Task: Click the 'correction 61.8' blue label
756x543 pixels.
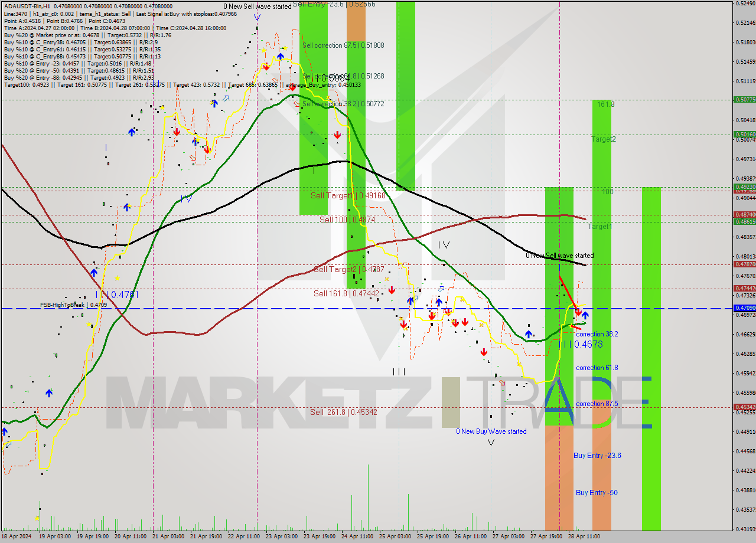Action: tap(597, 368)
